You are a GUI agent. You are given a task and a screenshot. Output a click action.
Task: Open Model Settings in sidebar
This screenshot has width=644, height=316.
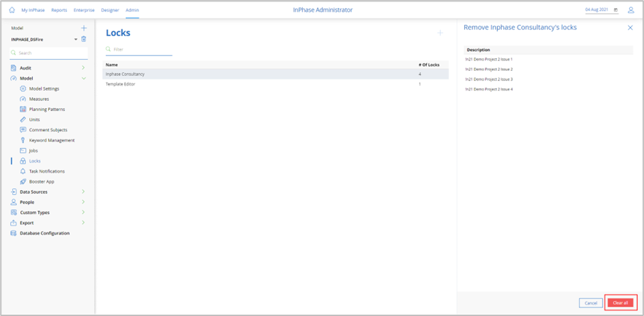point(44,88)
